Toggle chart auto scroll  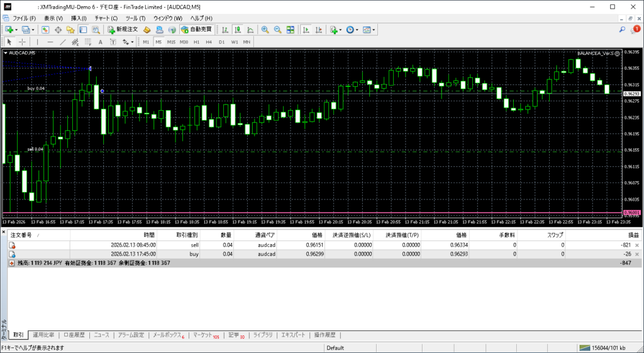(x=305, y=30)
